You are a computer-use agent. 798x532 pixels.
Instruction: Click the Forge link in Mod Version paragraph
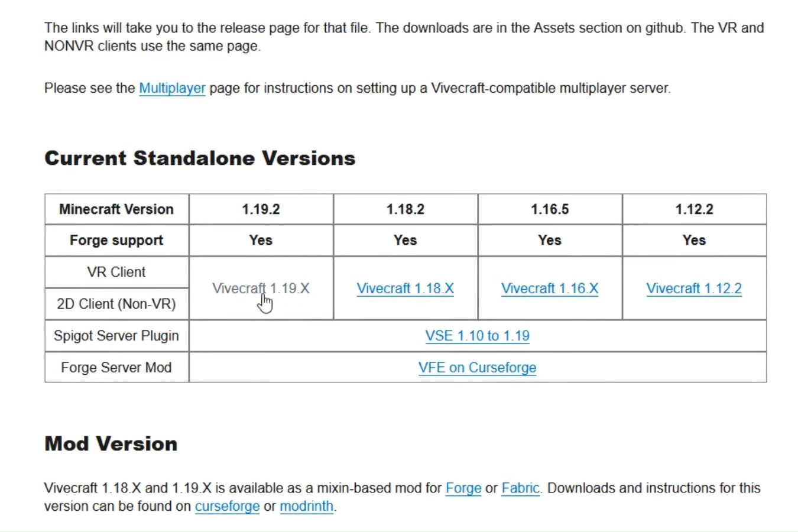[x=463, y=488]
